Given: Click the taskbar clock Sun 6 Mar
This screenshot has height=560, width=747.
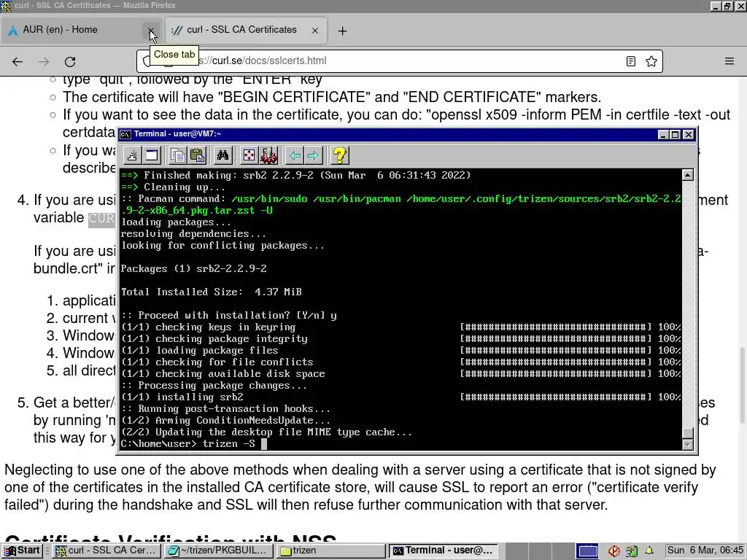Looking at the screenshot, I should [x=705, y=551].
